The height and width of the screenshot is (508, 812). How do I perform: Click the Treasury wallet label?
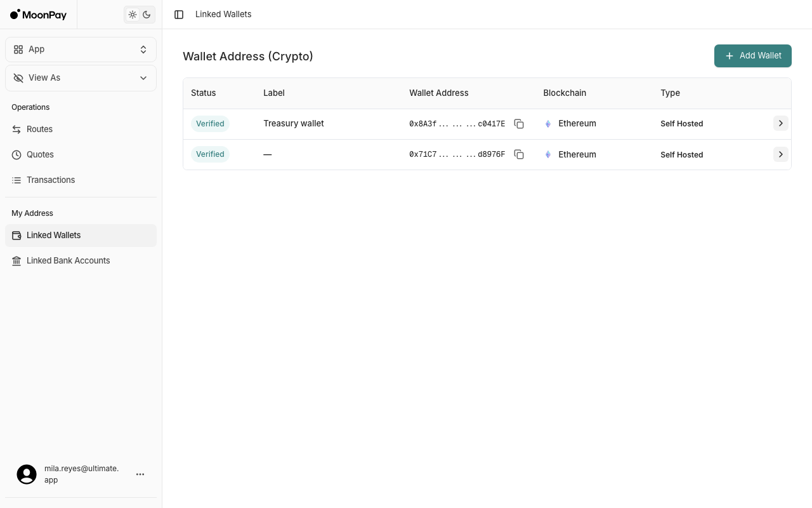tap(294, 123)
